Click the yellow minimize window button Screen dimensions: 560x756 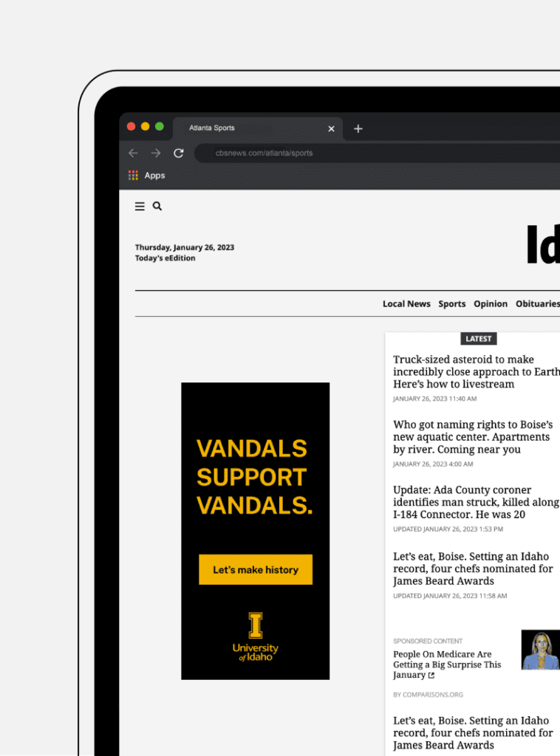[146, 126]
